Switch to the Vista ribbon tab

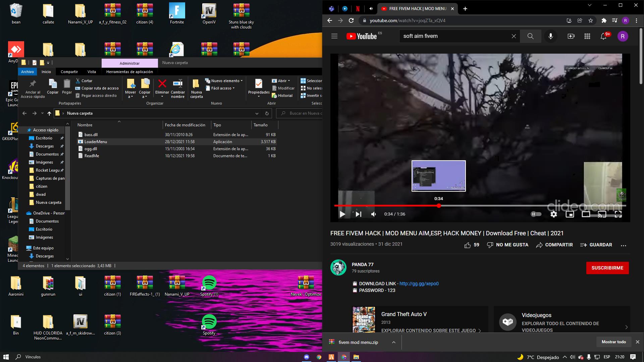click(92, 72)
